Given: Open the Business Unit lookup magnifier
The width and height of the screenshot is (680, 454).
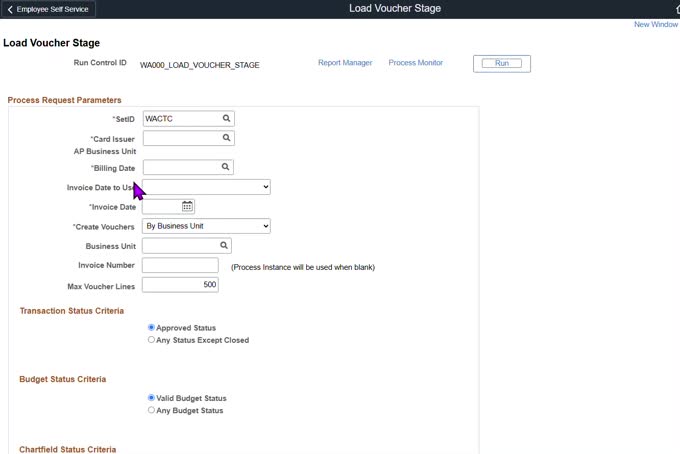Looking at the screenshot, I should coord(224,245).
